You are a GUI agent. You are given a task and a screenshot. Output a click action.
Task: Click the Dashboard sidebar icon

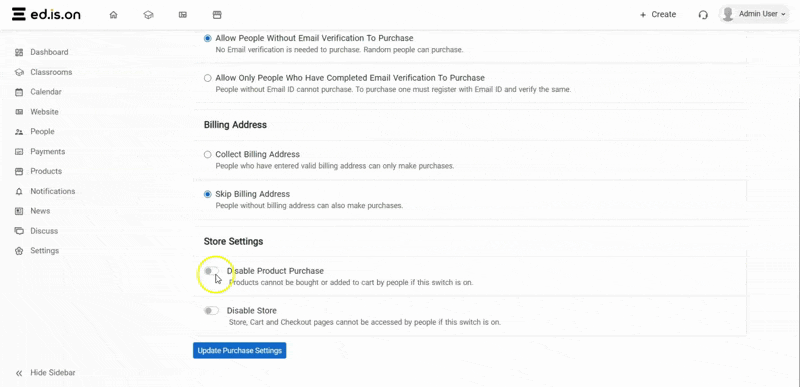pyautogui.click(x=19, y=52)
